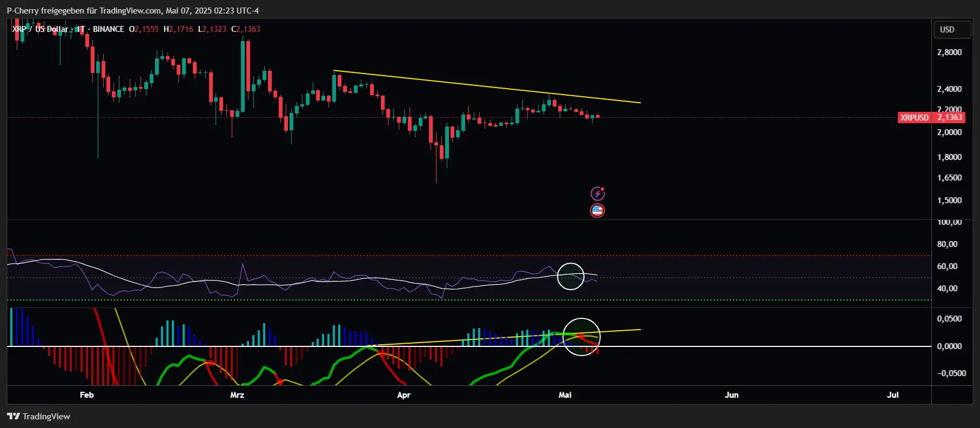Viewport: 980px width, 428px height.
Task: Click the 2,4000 price scale label
Action: [x=949, y=89]
